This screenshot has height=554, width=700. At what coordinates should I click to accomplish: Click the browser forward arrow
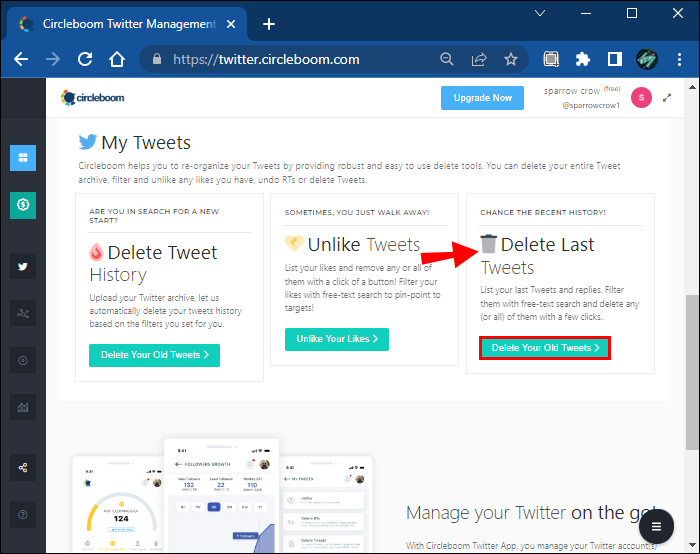53,59
